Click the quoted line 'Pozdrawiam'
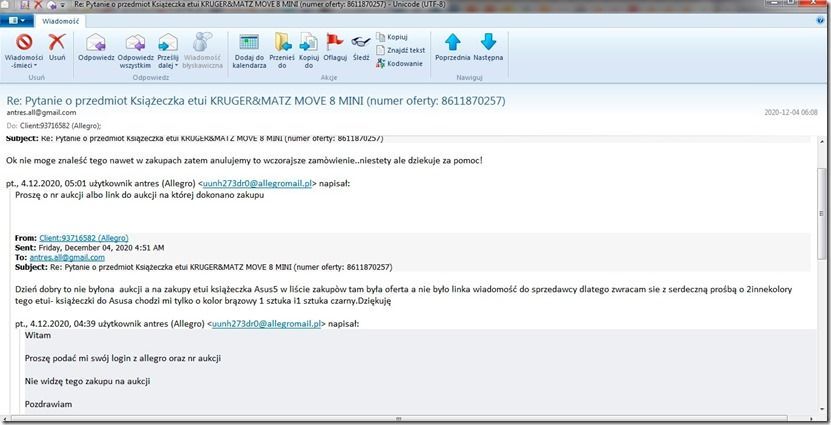Viewport: 831px width, 425px height. (x=49, y=404)
